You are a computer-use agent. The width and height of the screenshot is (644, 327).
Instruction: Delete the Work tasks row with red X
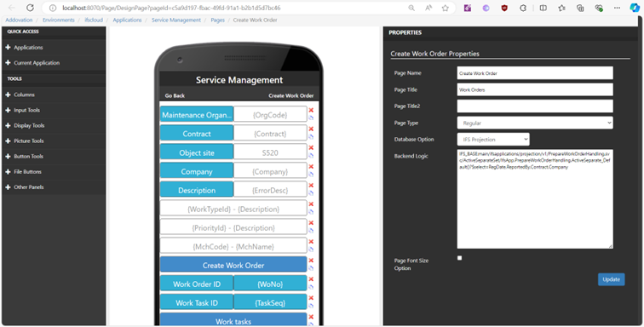[311, 317]
